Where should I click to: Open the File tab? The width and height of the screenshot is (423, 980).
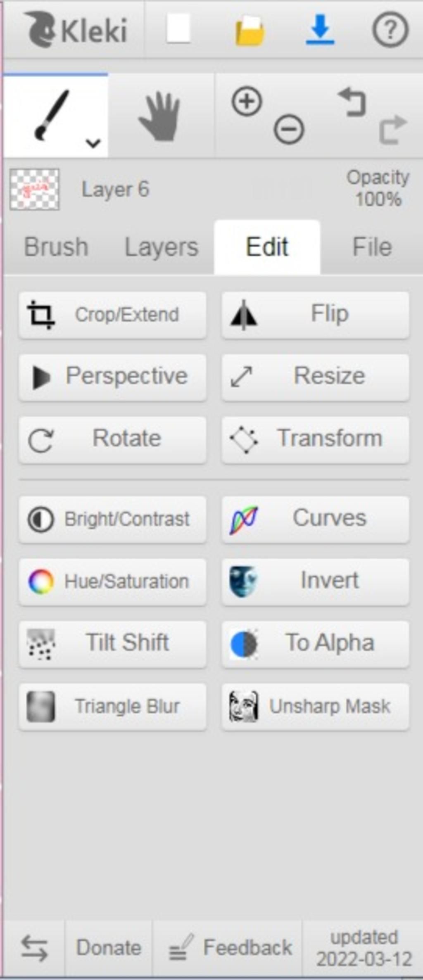coord(372,247)
